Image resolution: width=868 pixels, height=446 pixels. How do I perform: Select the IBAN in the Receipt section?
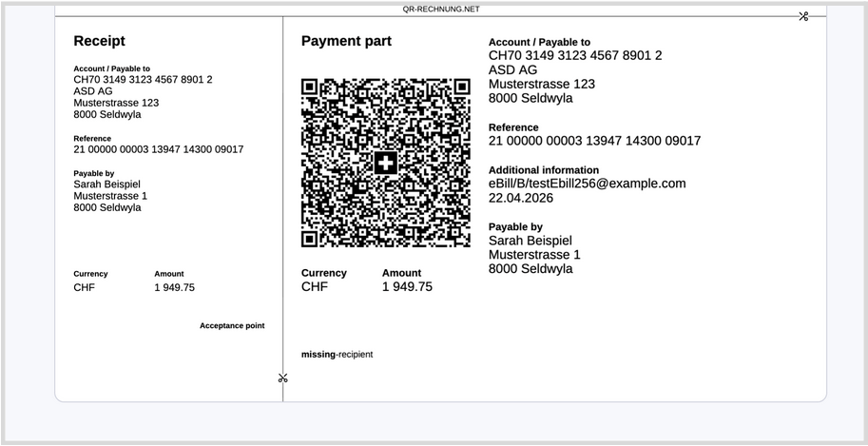(143, 80)
